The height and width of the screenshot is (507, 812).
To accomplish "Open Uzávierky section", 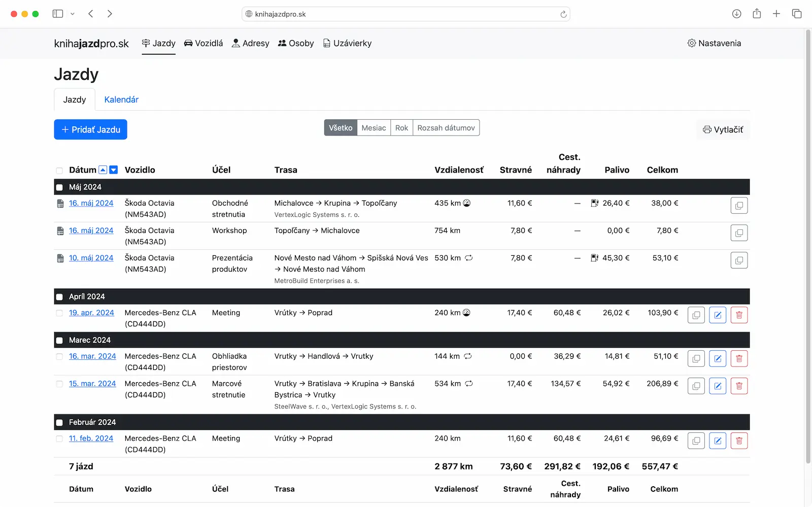I will pyautogui.click(x=347, y=43).
